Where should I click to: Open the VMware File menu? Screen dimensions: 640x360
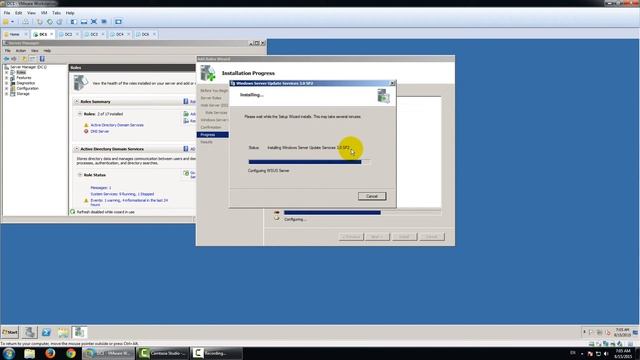point(7,13)
